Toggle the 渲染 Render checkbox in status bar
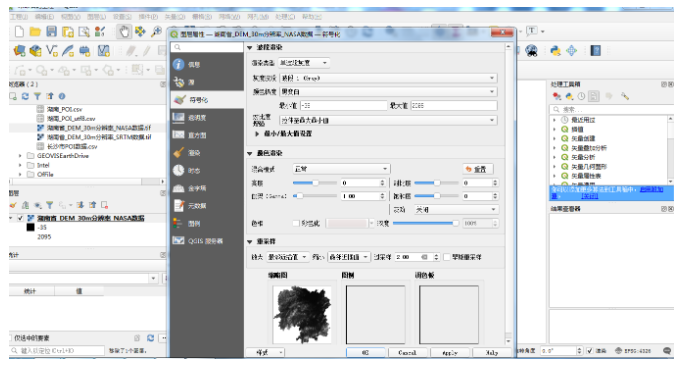This screenshot has width=680, height=368. pos(589,351)
